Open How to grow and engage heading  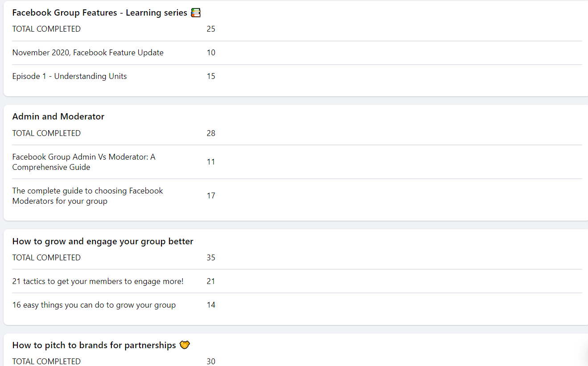click(x=103, y=242)
